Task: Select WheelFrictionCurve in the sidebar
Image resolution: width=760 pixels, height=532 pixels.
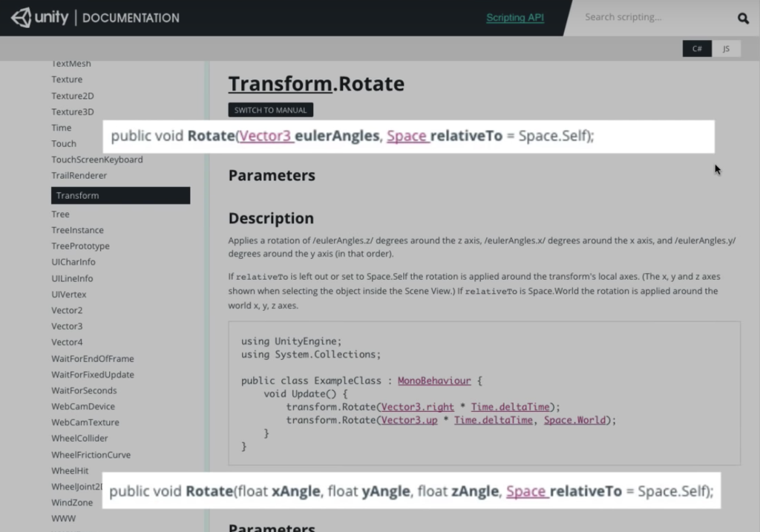Action: tap(91, 455)
